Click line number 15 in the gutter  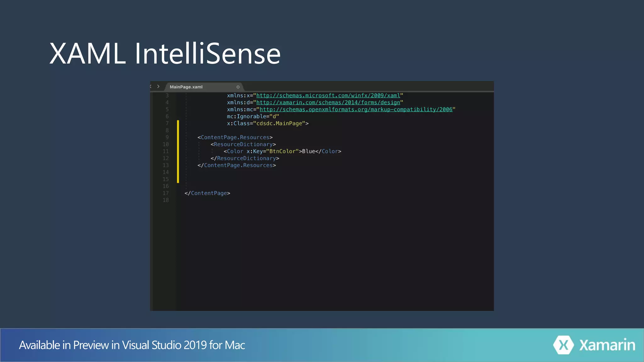(166, 179)
